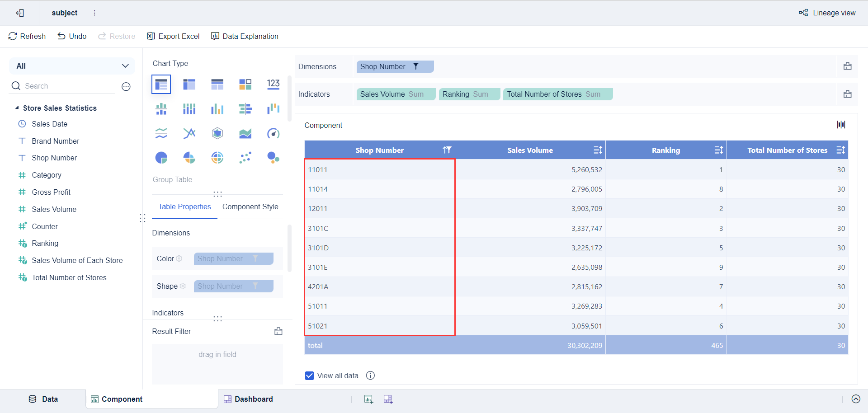This screenshot has width=868, height=413.
Task: Choose the area chart type
Action: (245, 133)
